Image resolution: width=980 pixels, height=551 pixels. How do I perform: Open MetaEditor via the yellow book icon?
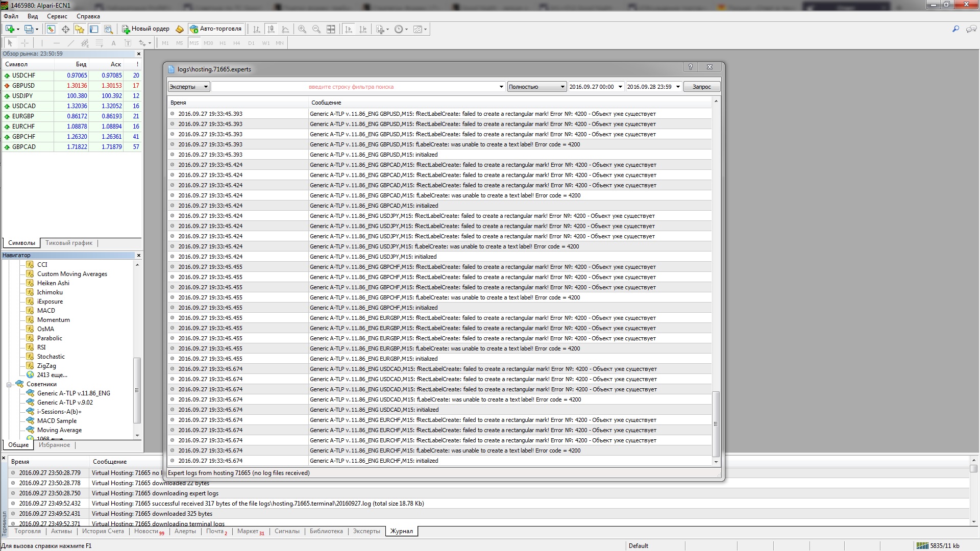(179, 29)
